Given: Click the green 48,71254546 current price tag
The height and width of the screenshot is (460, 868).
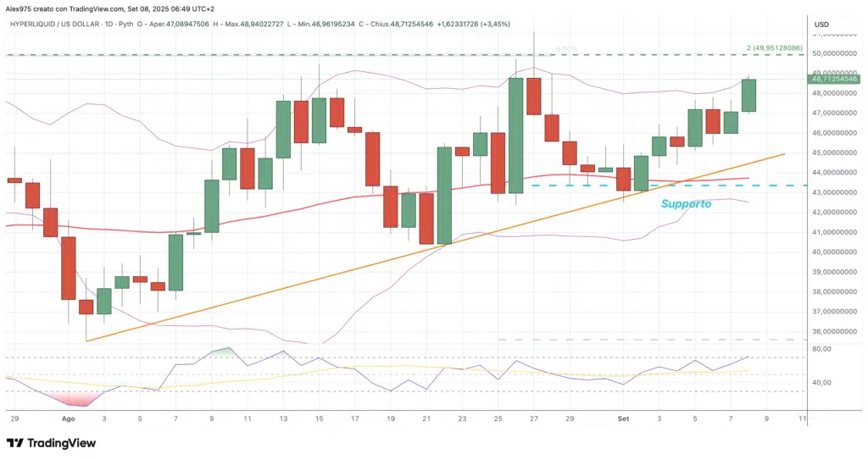Looking at the screenshot, I should [835, 79].
